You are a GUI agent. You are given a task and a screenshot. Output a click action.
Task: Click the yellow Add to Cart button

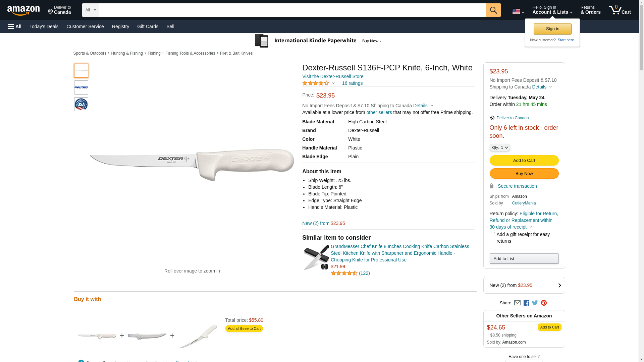click(x=524, y=161)
